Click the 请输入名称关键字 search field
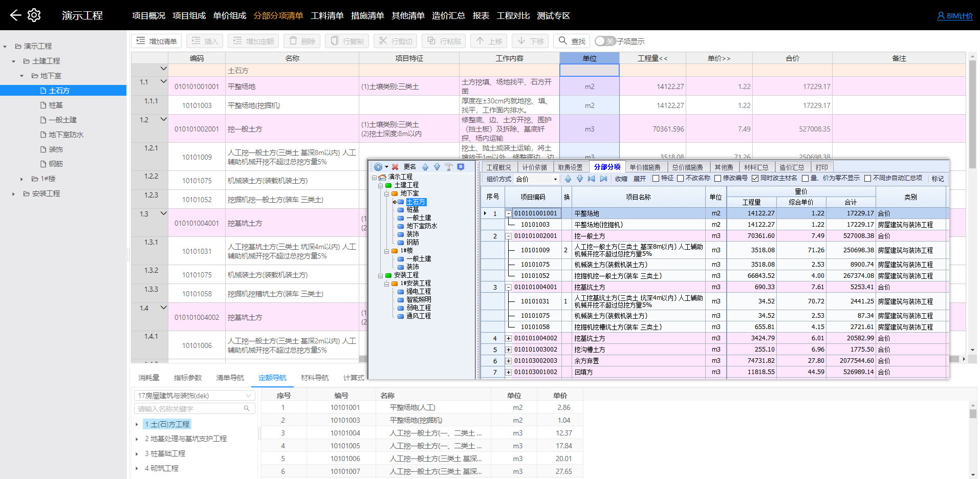Screen dimensions: 980x479 pos(194,409)
